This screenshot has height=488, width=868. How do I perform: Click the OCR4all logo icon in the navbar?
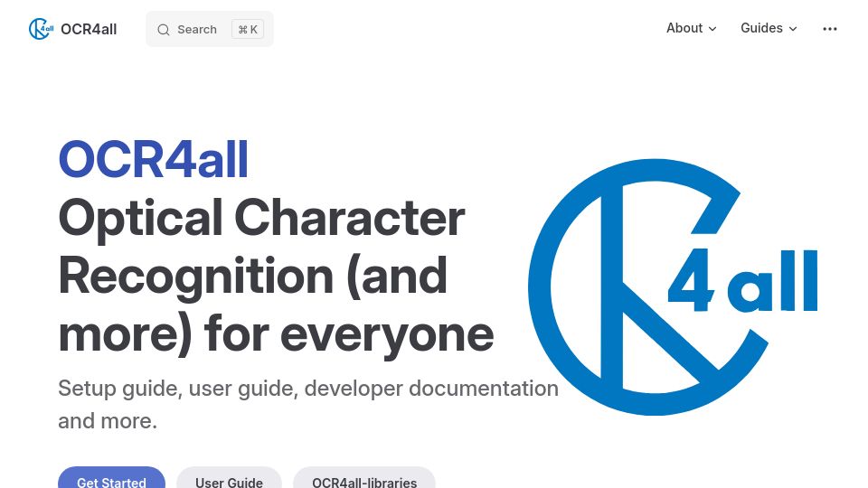41,29
